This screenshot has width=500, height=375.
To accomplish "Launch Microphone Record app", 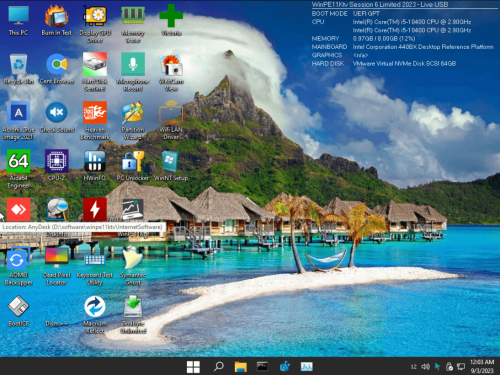I will [133, 72].
